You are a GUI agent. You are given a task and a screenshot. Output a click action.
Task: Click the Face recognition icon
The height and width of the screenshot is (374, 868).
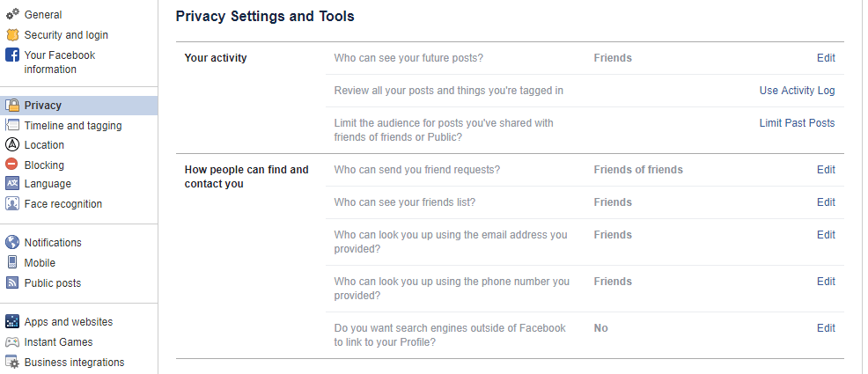pyautogui.click(x=12, y=204)
